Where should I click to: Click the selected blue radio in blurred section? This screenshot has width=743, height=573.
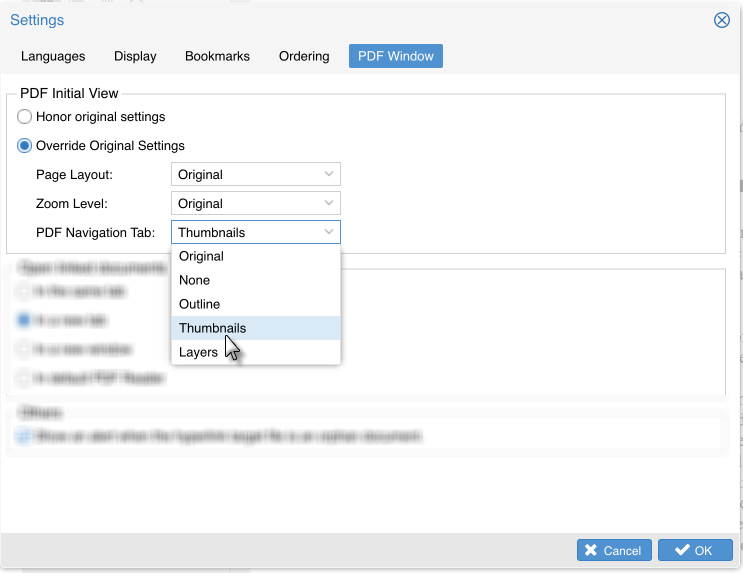[x=25, y=321]
